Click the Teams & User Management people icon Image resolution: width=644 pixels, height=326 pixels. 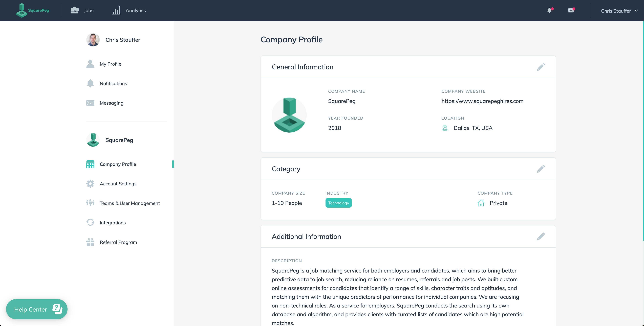coord(90,203)
